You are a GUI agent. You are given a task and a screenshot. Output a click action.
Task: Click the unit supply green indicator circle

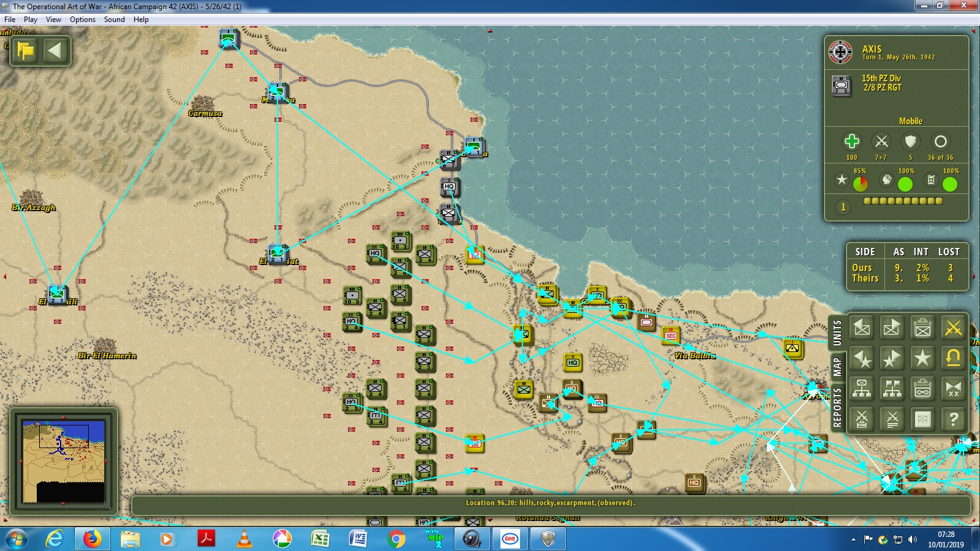(x=950, y=184)
